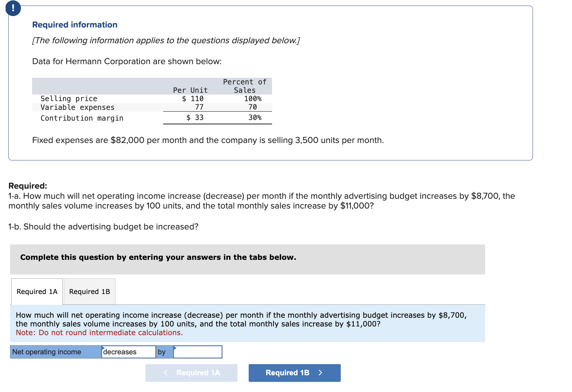Open the answer choice selector beside Net operating income
The height and width of the screenshot is (392, 572).
pyautogui.click(x=128, y=352)
